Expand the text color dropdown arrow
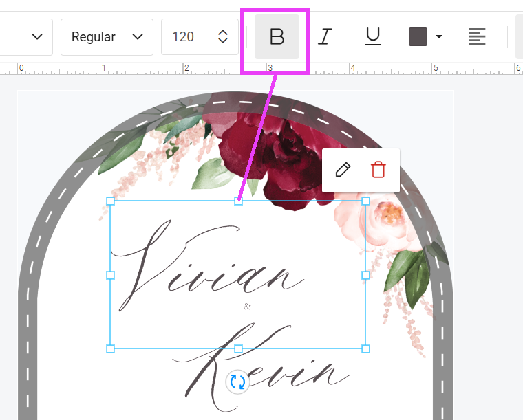 pyautogui.click(x=439, y=36)
